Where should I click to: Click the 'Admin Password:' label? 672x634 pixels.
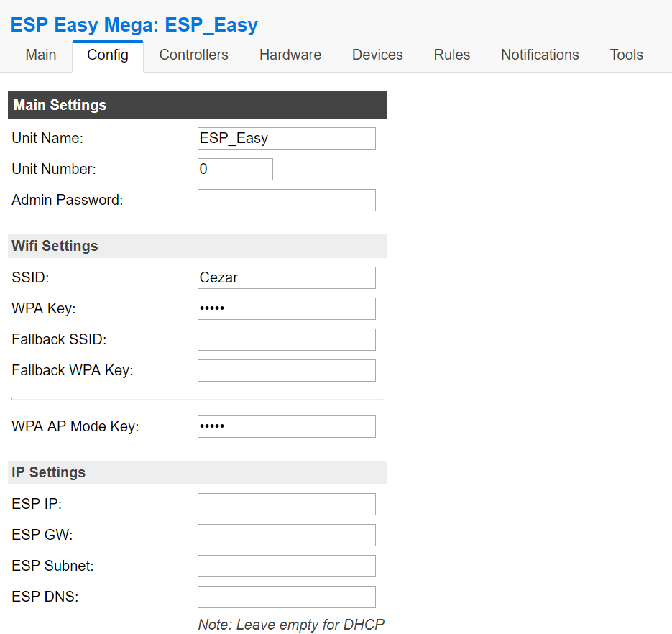pyautogui.click(x=68, y=200)
